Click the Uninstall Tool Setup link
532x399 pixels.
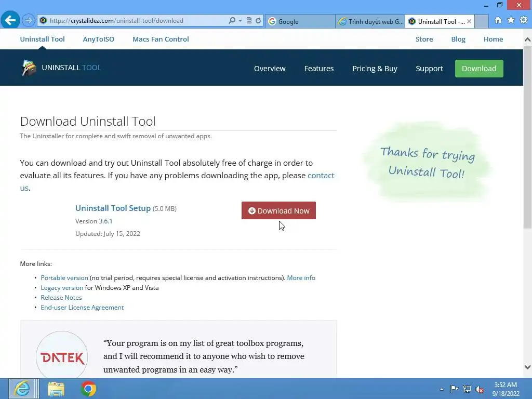click(113, 208)
